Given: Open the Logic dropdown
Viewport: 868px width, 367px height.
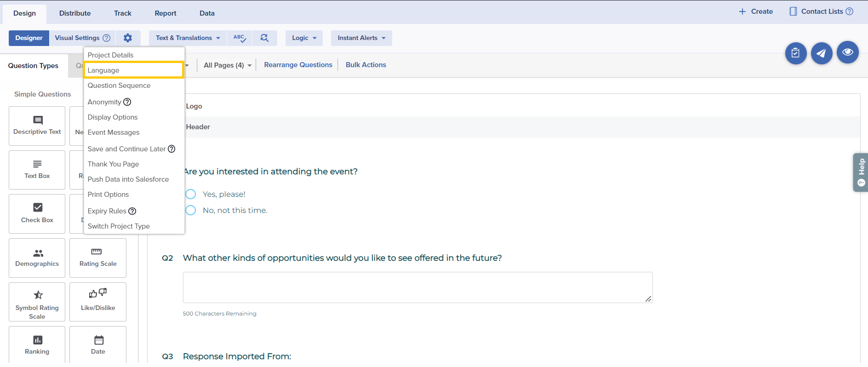Looking at the screenshot, I should tap(304, 38).
